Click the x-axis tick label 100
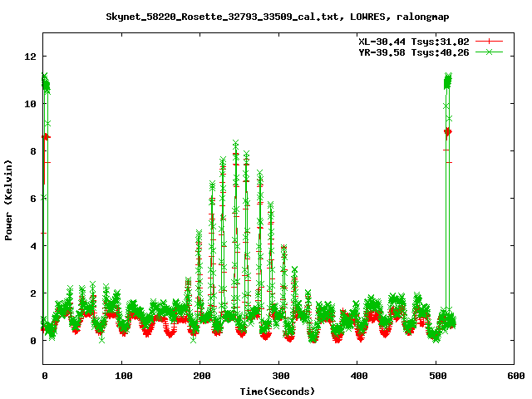The width and height of the screenshot is (532, 399). [123, 376]
